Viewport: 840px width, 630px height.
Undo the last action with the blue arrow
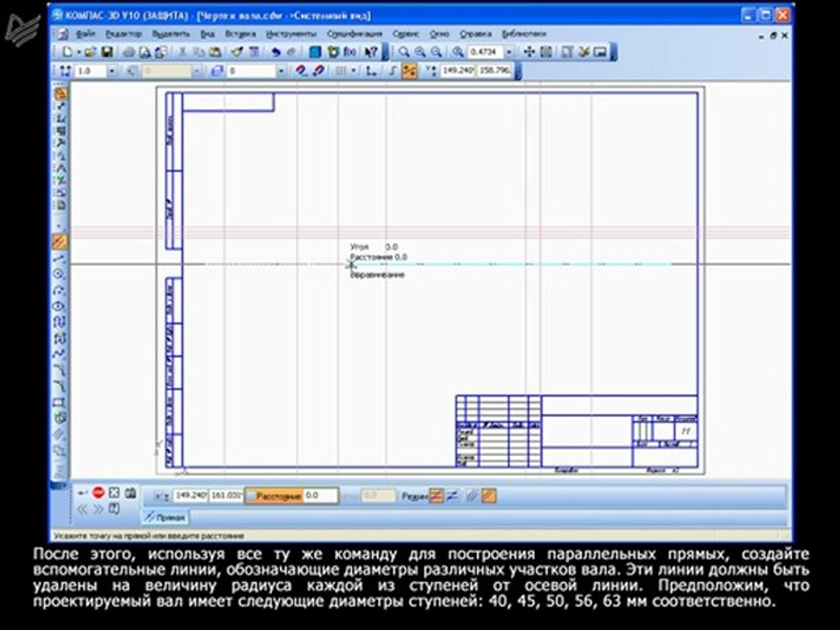pos(276,52)
